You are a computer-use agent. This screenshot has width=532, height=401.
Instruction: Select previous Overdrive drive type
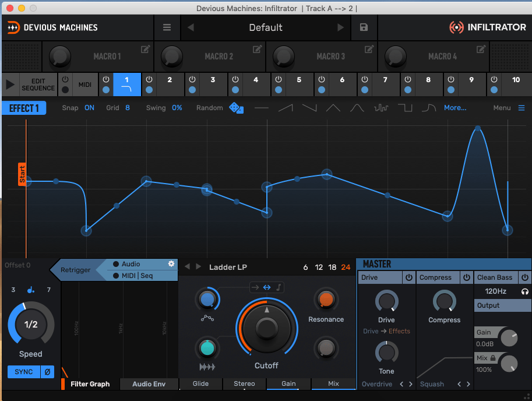pyautogui.click(x=401, y=384)
